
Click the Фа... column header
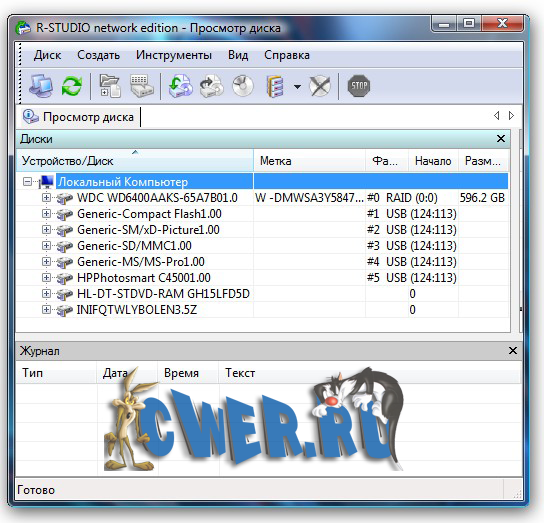387,160
